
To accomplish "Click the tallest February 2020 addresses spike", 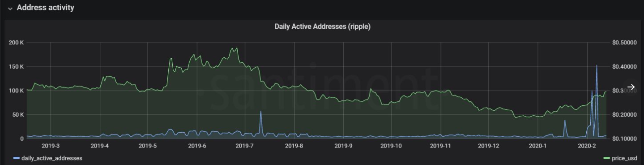I will tap(597, 66).
